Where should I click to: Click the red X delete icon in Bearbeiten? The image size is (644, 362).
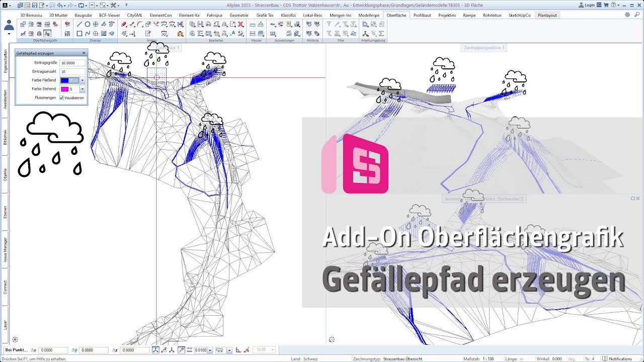[x=240, y=24]
